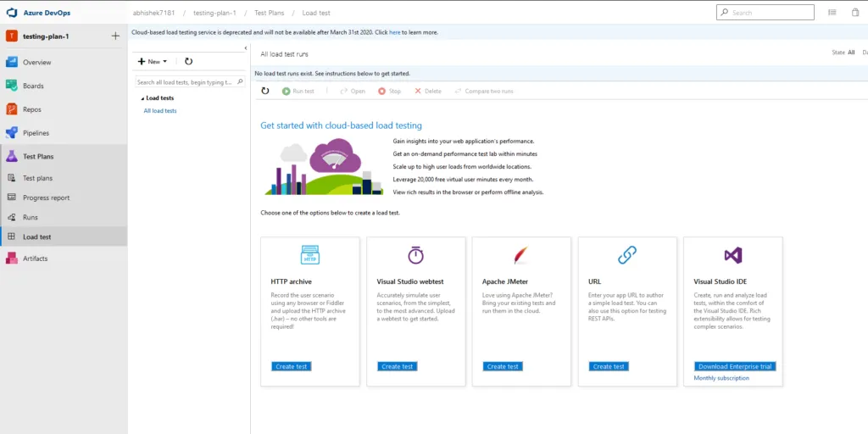Click the Visual Studio IDE logo icon
The image size is (868, 434).
[733, 255]
